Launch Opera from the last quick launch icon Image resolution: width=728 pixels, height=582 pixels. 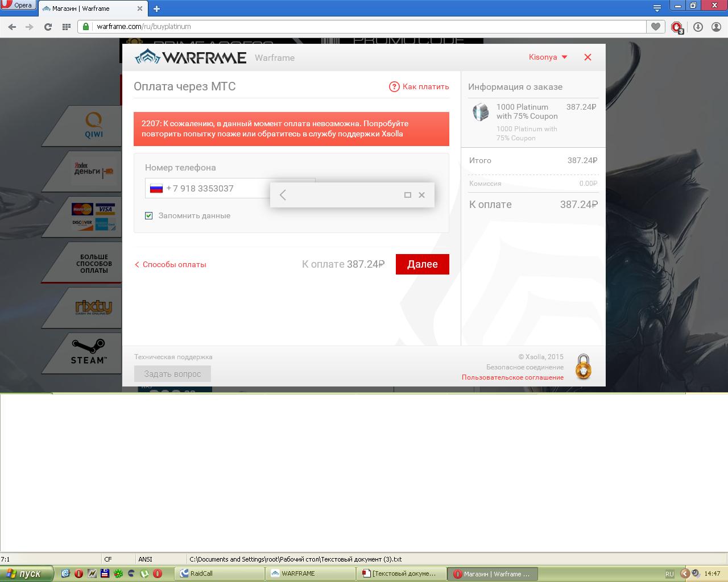[158, 573]
